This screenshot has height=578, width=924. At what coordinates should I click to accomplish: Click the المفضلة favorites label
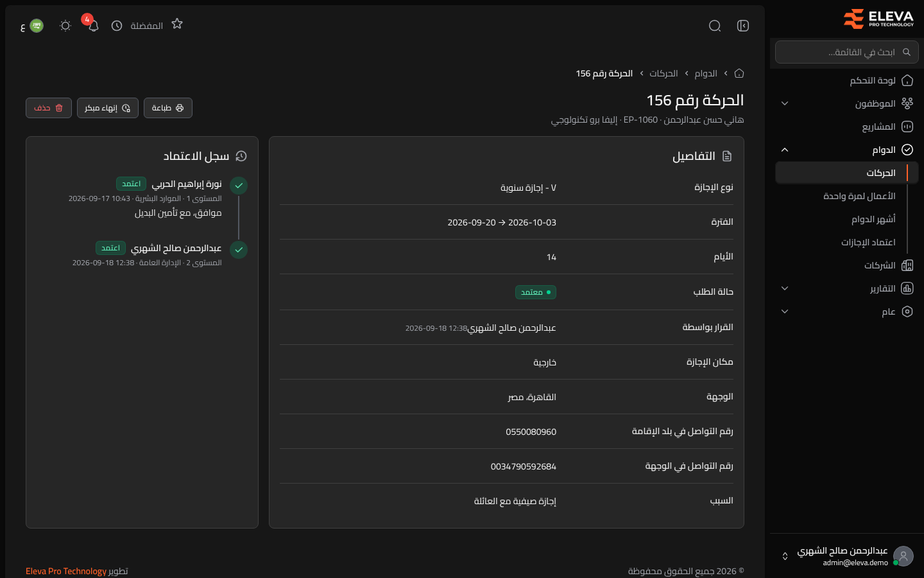click(x=147, y=26)
